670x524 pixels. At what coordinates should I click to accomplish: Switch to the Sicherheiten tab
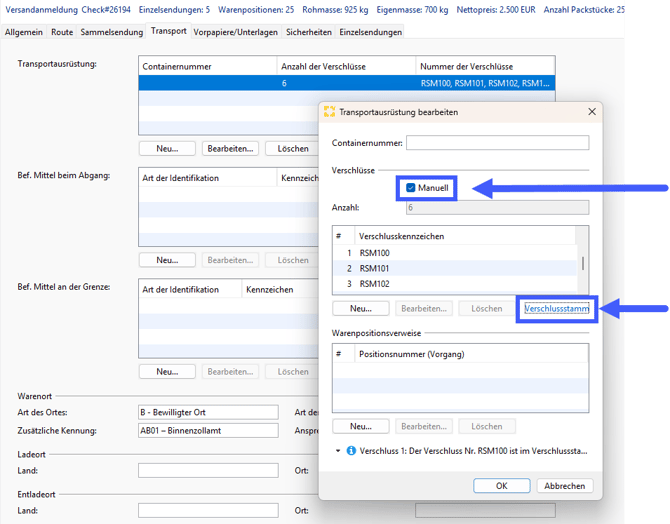coord(309,32)
